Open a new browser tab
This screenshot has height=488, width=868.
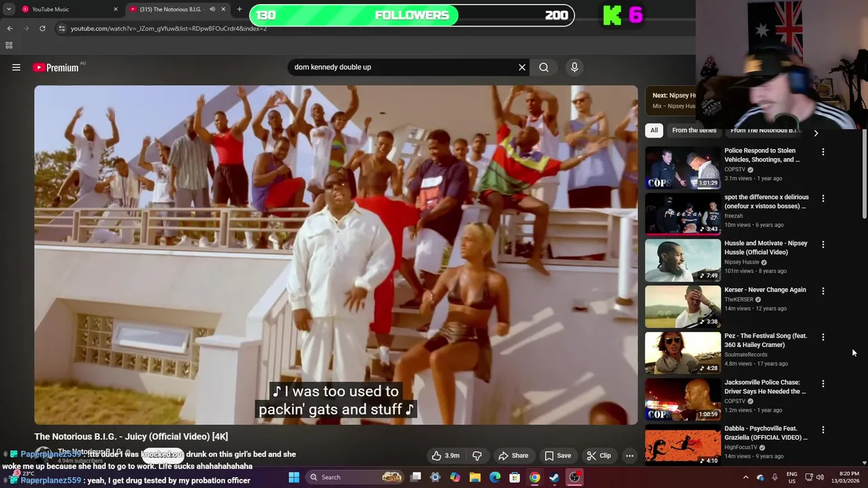click(x=239, y=9)
